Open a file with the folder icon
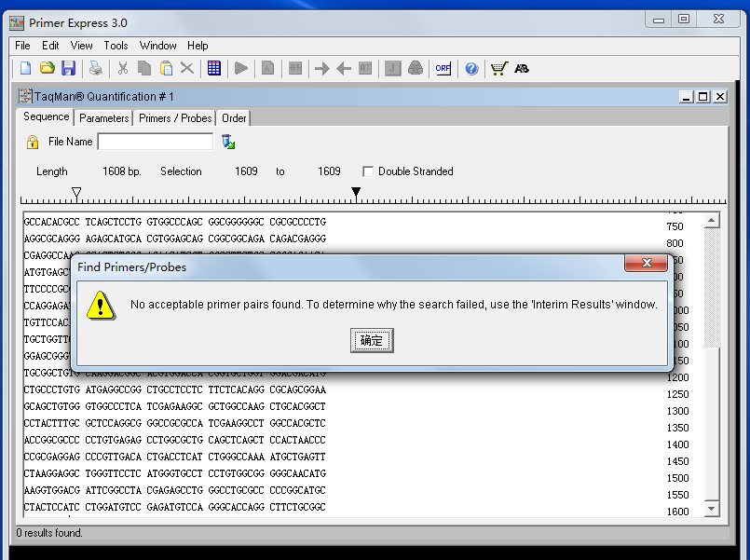 (47, 68)
